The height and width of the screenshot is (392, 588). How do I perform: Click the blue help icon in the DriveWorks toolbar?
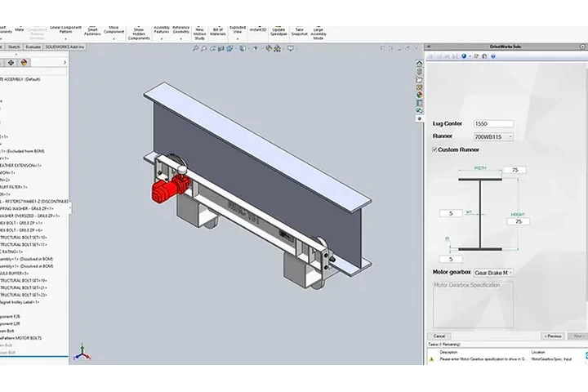493,56
